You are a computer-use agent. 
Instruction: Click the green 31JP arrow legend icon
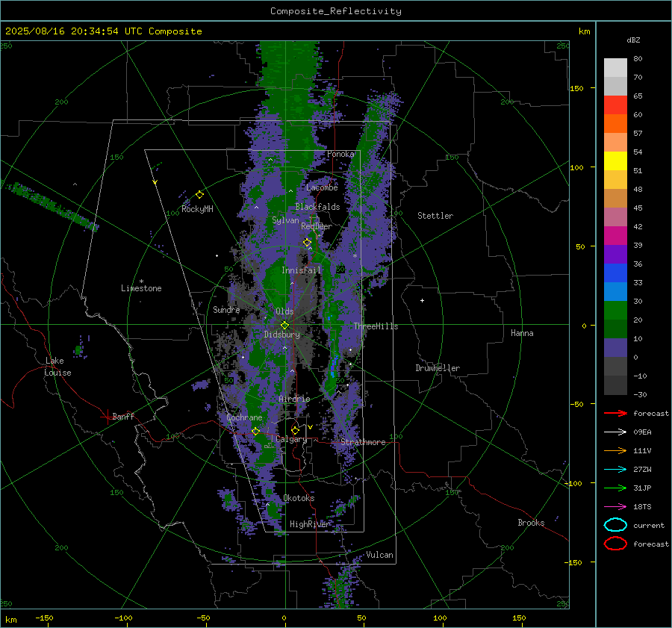pos(615,488)
